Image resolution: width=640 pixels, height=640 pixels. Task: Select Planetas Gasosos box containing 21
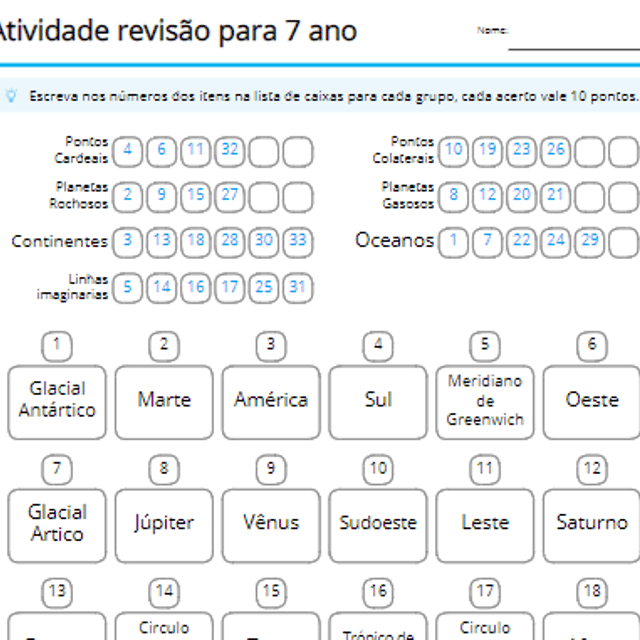coord(556,197)
